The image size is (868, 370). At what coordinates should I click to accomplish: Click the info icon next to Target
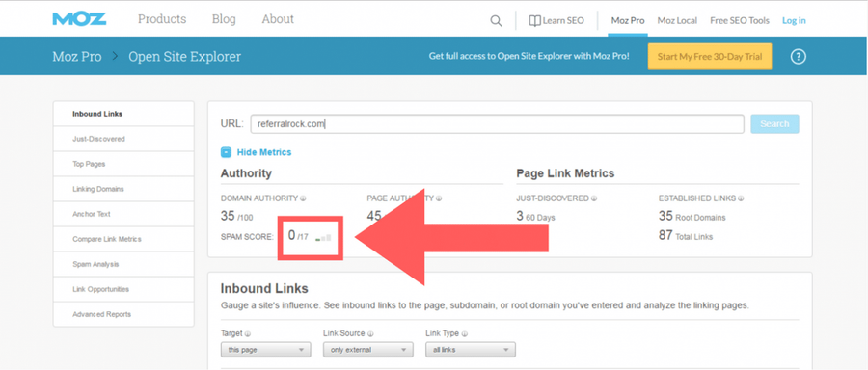248,334
